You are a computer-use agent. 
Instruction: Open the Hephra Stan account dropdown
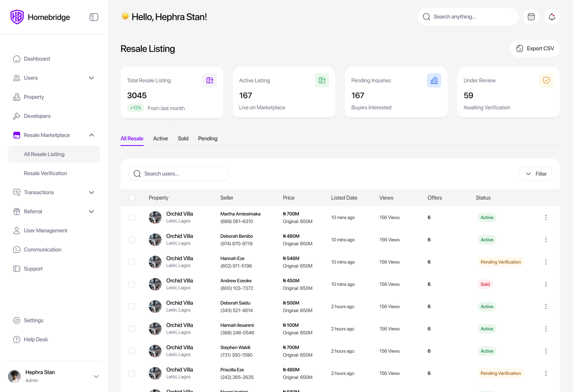(x=96, y=376)
